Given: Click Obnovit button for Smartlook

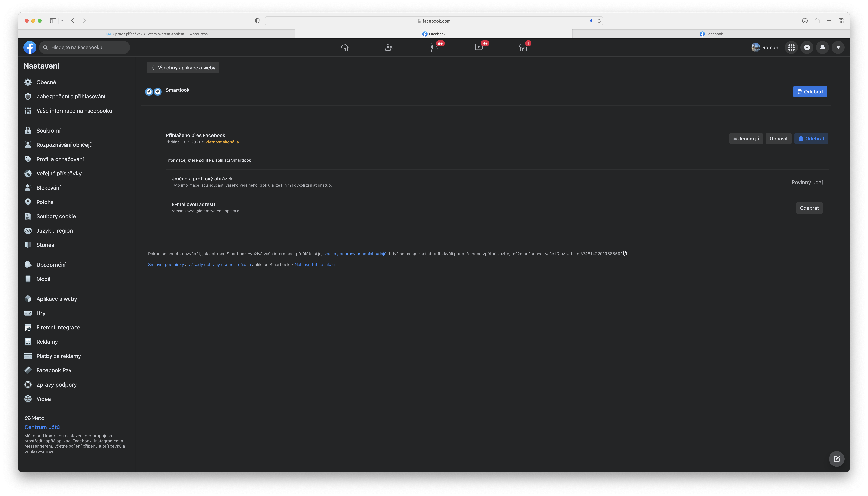Looking at the screenshot, I should (x=778, y=139).
